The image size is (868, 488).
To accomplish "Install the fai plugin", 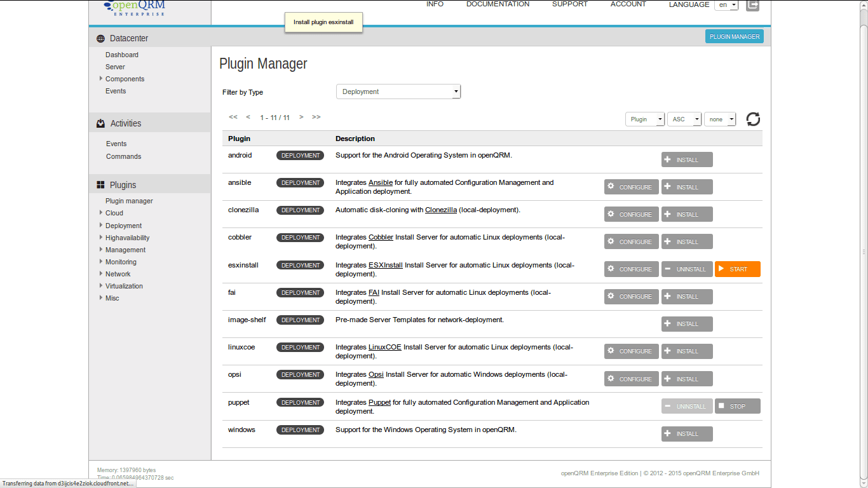I will (x=687, y=296).
